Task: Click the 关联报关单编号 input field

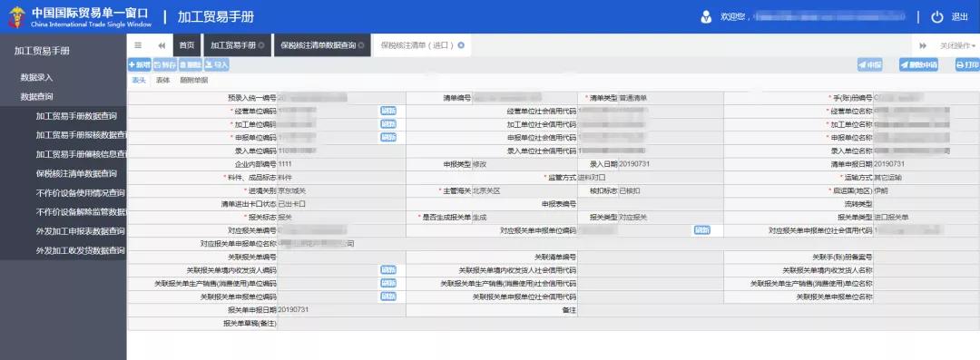Action: pyautogui.click(x=341, y=257)
